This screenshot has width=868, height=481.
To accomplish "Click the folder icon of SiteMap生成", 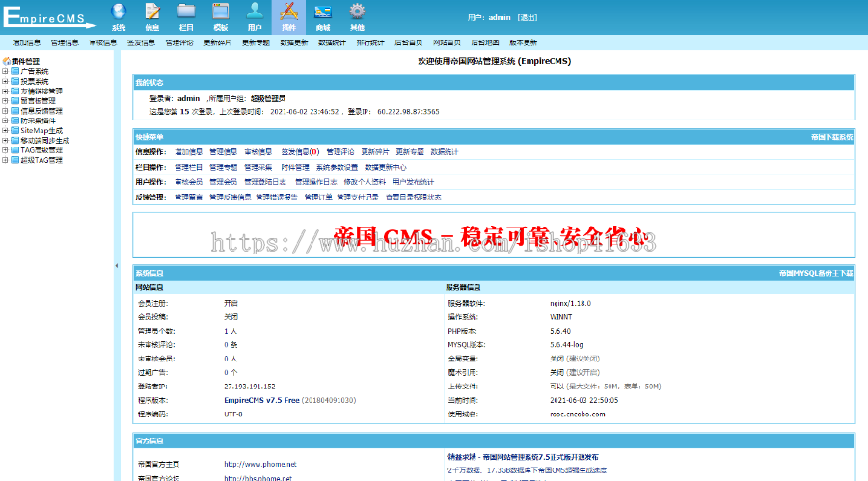I will point(15,131).
